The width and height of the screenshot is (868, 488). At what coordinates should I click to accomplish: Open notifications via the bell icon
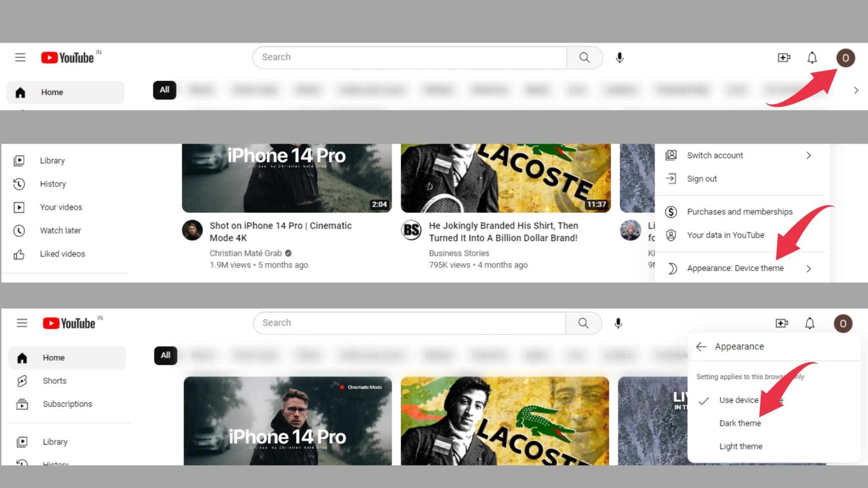(812, 58)
